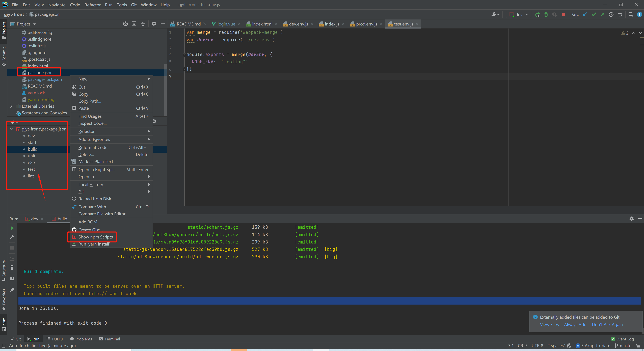Toggle the Commit tool window stripe

[x=4, y=56]
